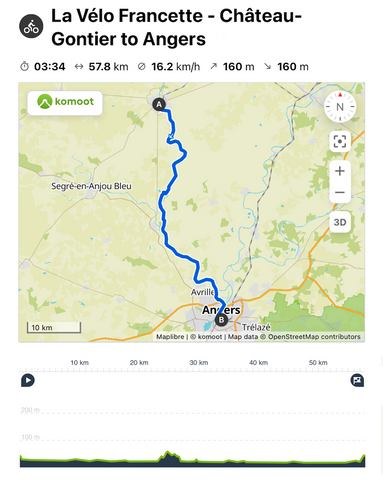Viewport: 383px width, 500px height.
Task: Open the OpenStreetMap contributors link
Action: pyautogui.click(x=314, y=337)
